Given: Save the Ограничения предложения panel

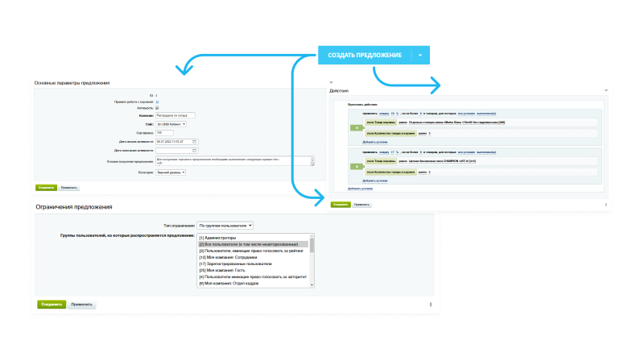Looking at the screenshot, I should coord(52,305).
